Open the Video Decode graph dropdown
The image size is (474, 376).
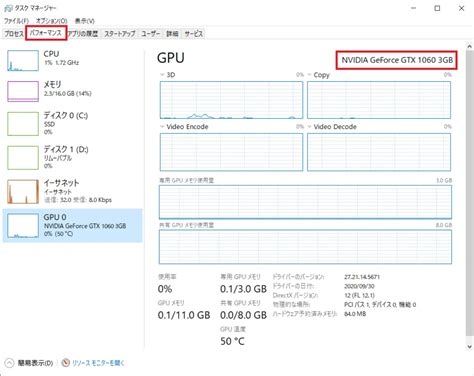point(309,127)
